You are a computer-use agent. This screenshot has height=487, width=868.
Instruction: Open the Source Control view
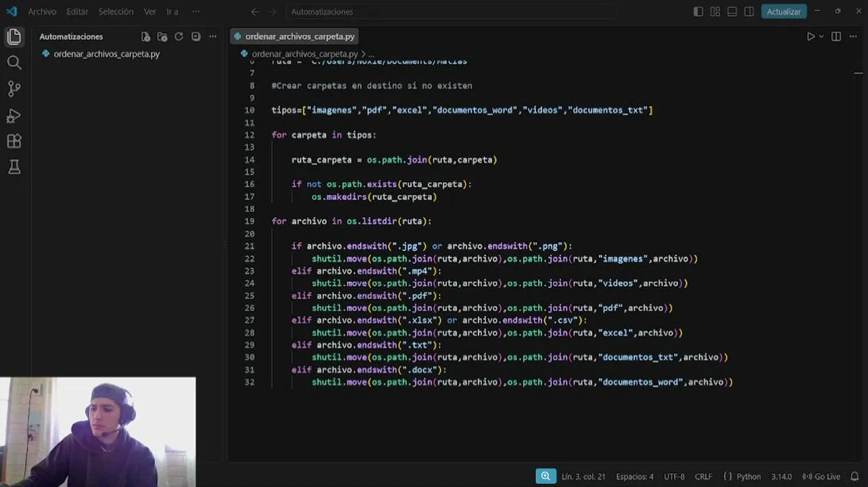tap(14, 89)
